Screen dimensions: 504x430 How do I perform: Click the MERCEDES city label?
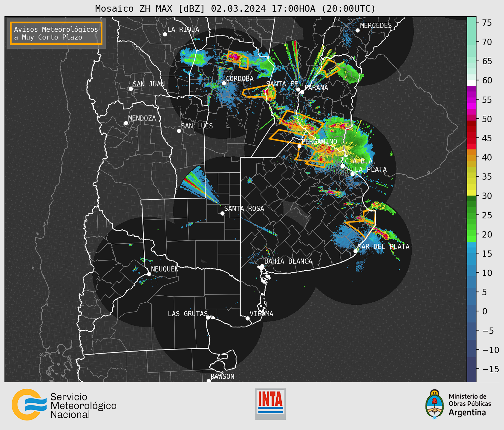376,26
